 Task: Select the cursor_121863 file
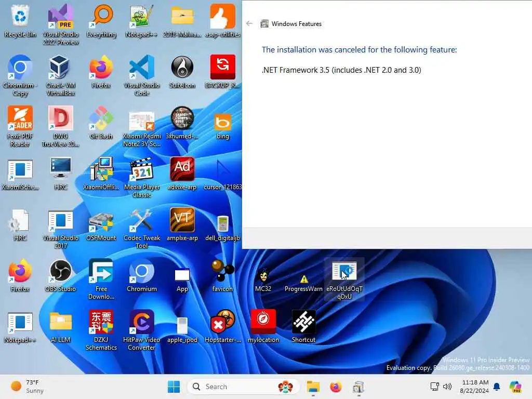(222, 174)
